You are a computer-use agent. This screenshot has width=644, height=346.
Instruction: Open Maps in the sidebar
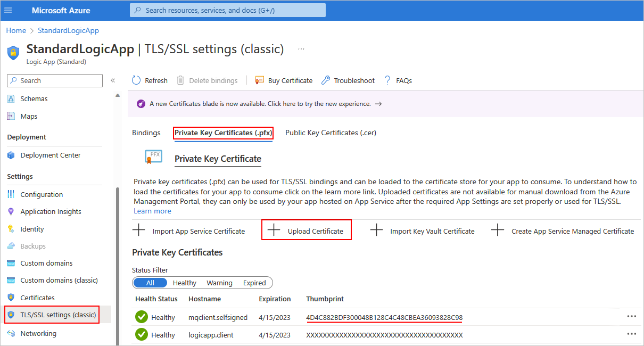29,116
